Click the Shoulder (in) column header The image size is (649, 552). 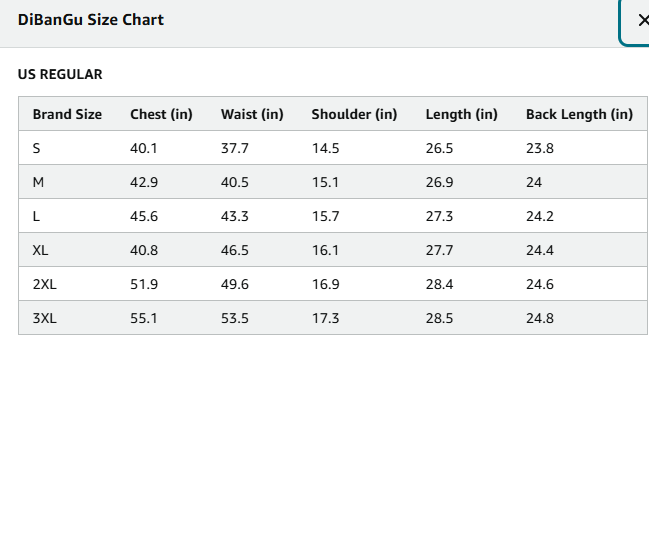click(354, 114)
